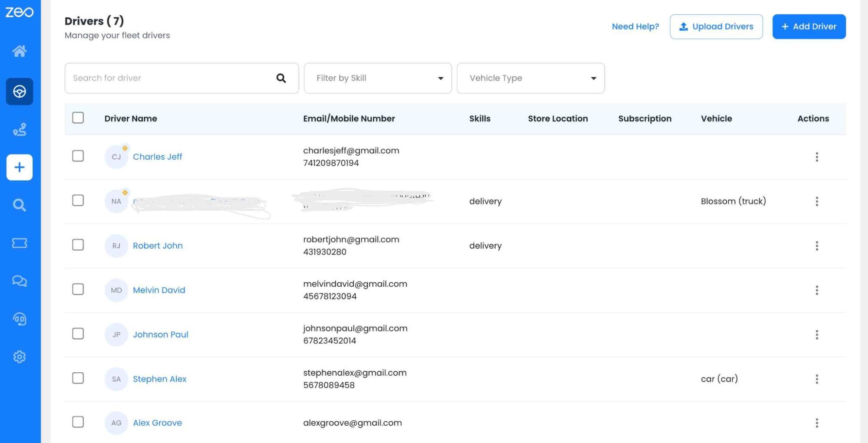This screenshot has width=868, height=443.
Task: Expand the Vehicle Type dropdown
Action: 530,78
